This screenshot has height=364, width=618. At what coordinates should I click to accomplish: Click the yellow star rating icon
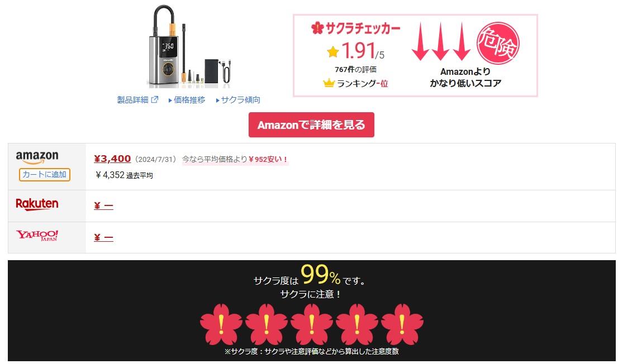click(333, 51)
